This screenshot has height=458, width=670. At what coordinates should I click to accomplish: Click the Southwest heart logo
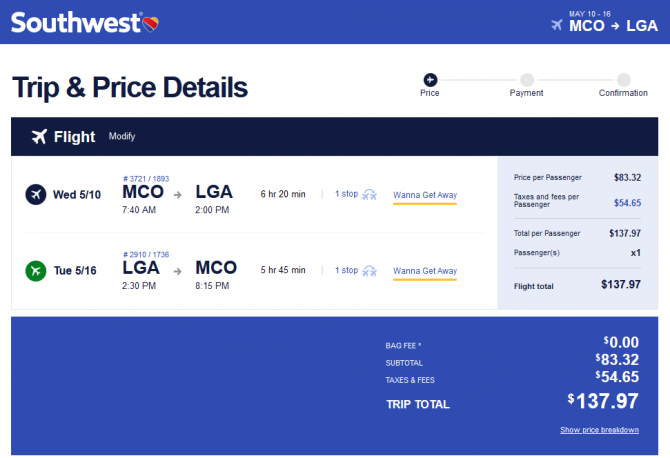(x=150, y=24)
